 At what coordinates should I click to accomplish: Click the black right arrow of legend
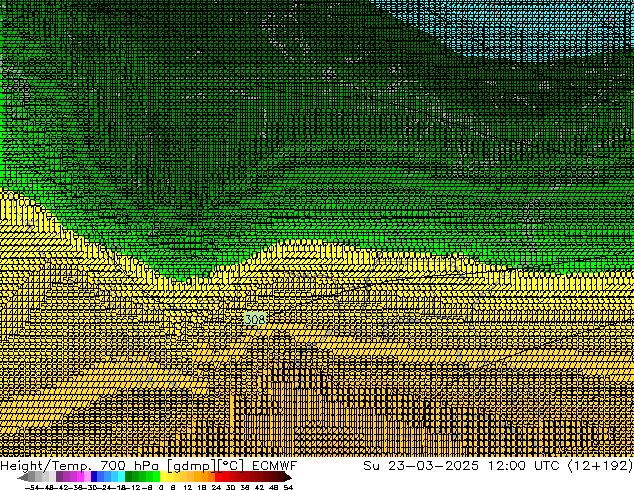[288, 477]
